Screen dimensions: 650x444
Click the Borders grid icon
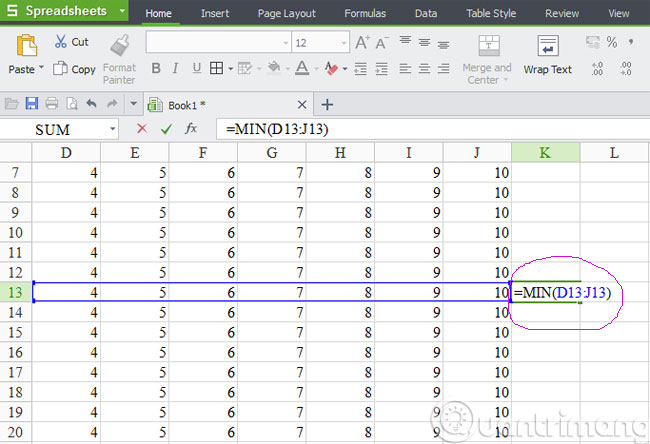coord(216,68)
